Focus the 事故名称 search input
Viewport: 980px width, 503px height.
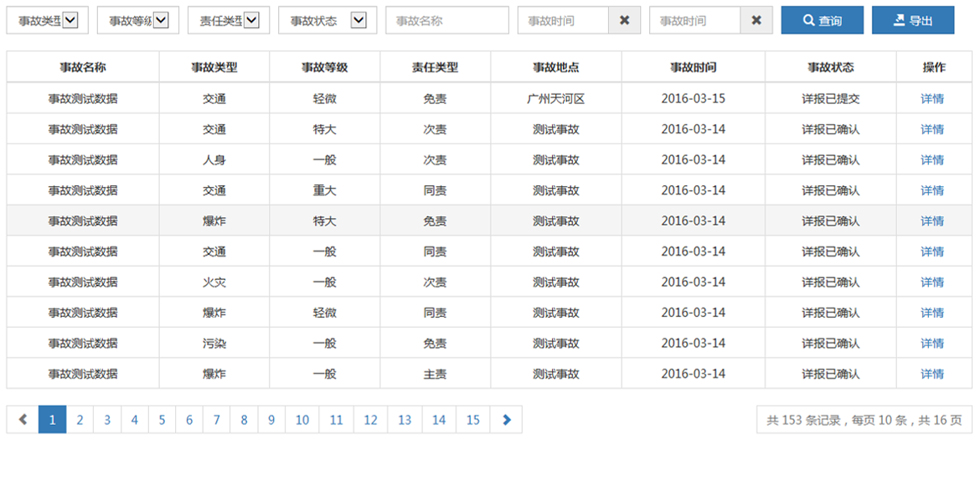coord(447,20)
